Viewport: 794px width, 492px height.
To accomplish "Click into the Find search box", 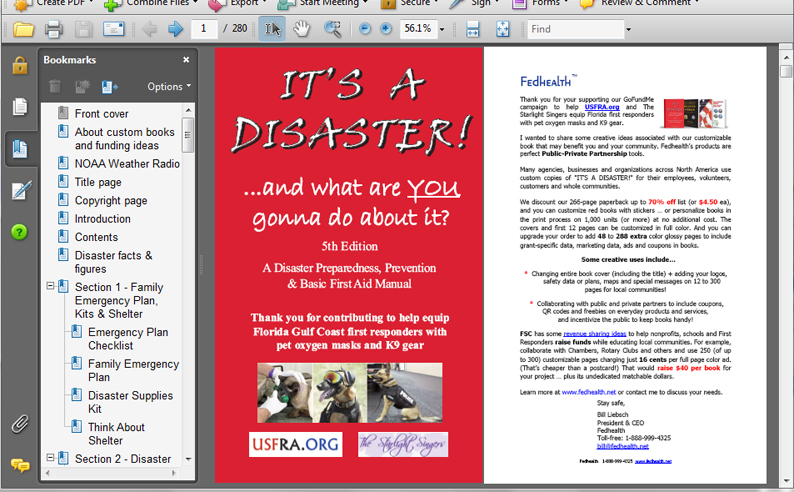I will [x=576, y=29].
